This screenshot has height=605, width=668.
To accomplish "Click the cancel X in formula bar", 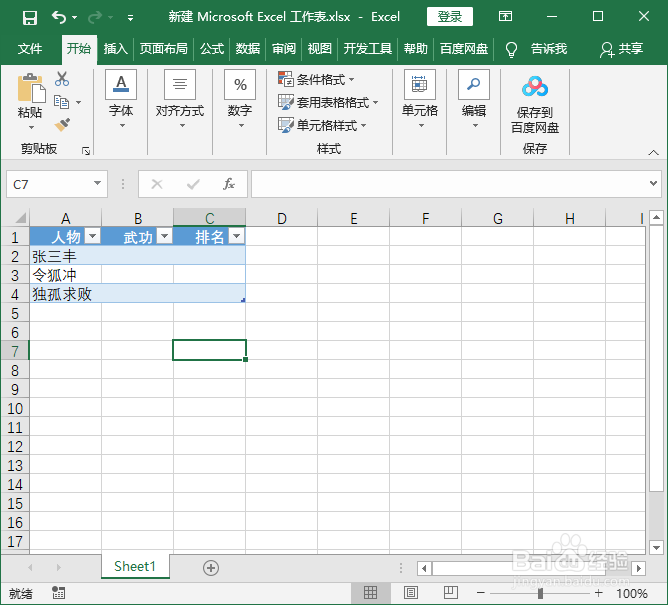I will tap(157, 184).
